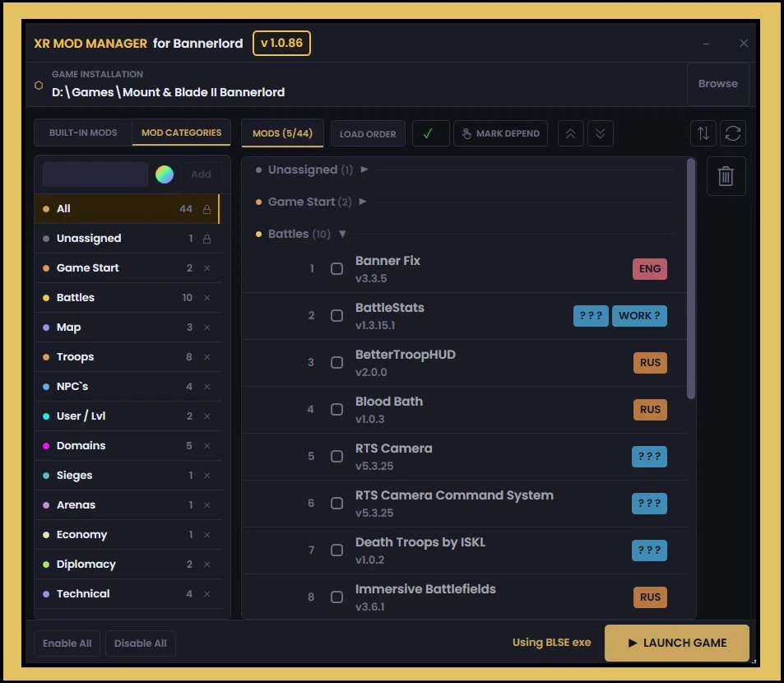Click the ??? tag on RTS Camera
The height and width of the screenshot is (683, 784).
(649, 457)
